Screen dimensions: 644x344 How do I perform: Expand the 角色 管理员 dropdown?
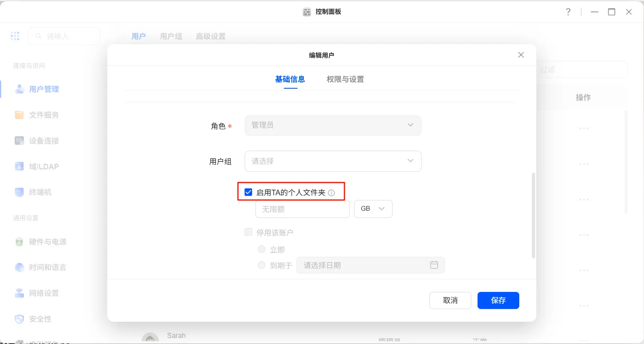[333, 125]
